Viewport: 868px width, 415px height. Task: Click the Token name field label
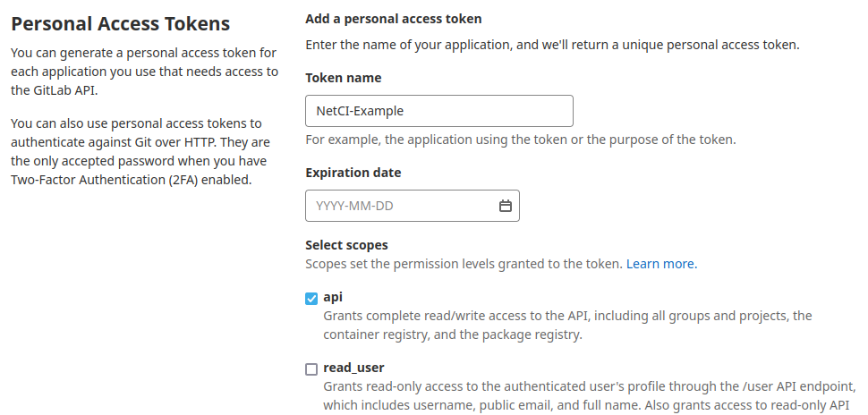343,78
